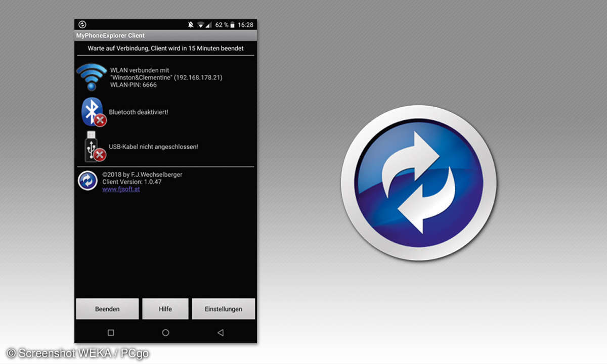This screenshot has height=364, width=607.
Task: Tap the Android recent apps square button
Action: pos(111,333)
